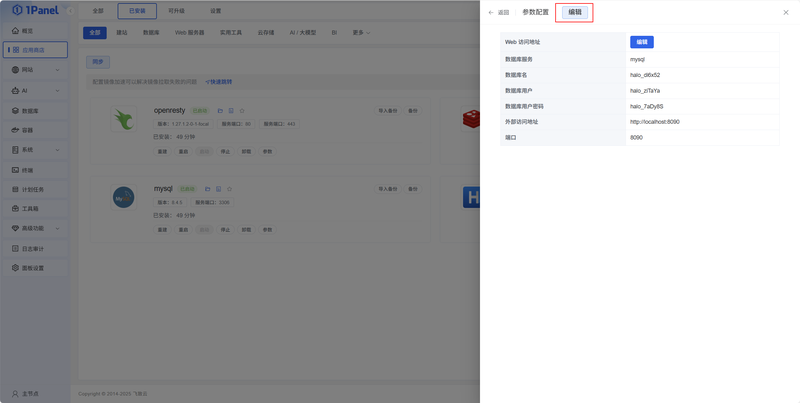The height and width of the screenshot is (403, 800).
Task: Switch to the Upgradable tab
Action: pos(177,11)
